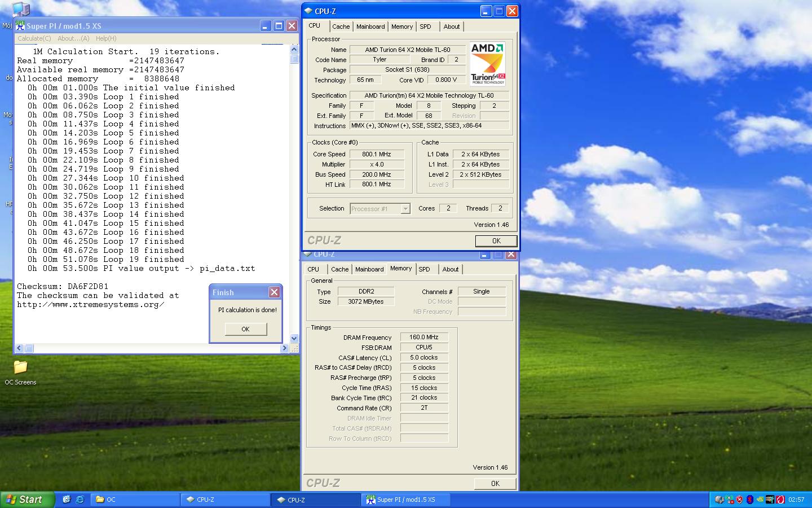Click the system clock showing 02:57
The height and width of the screenshot is (508, 812).
796,500
